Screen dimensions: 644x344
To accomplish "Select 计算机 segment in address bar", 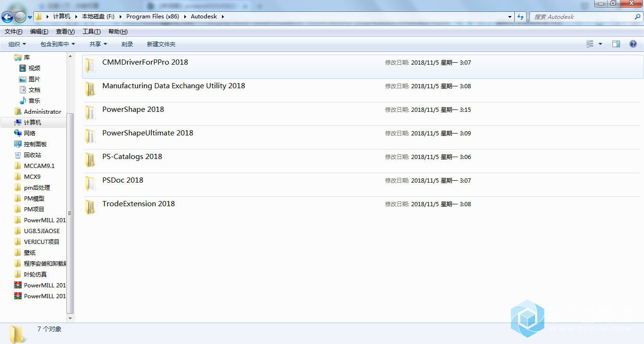I will tap(62, 17).
